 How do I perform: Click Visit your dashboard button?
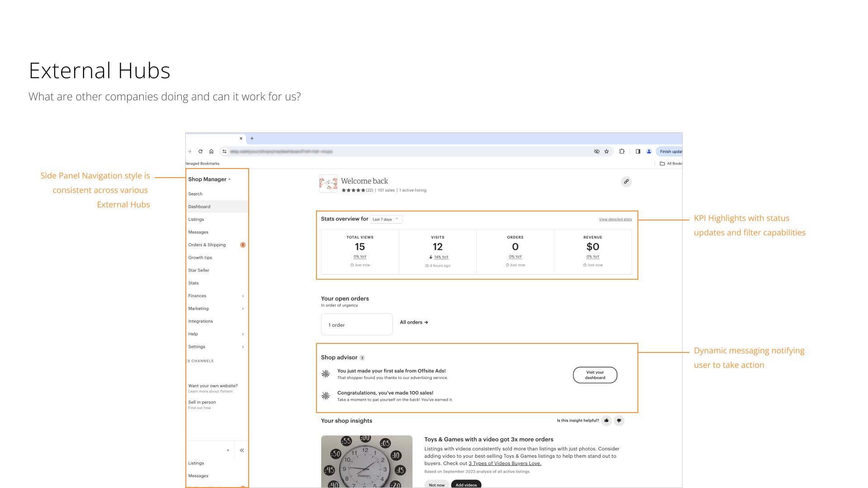pyautogui.click(x=595, y=375)
